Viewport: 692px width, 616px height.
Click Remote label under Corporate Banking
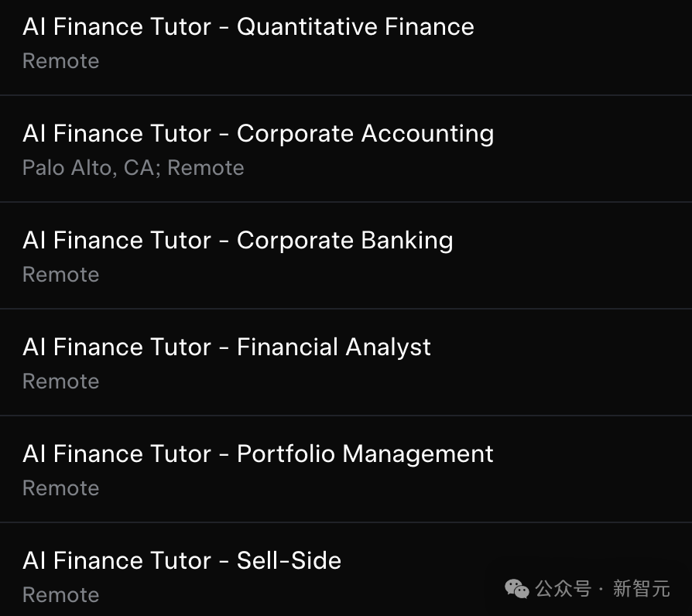click(60, 275)
